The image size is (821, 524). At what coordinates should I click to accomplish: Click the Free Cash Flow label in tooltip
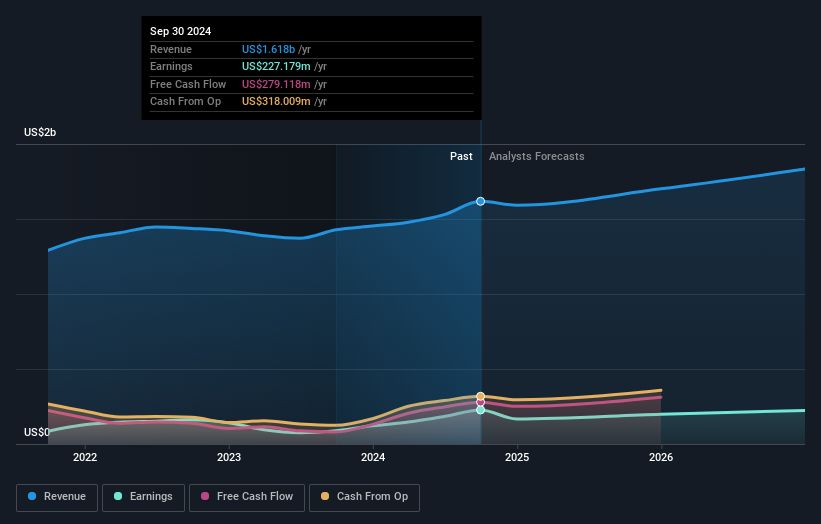tap(188, 84)
